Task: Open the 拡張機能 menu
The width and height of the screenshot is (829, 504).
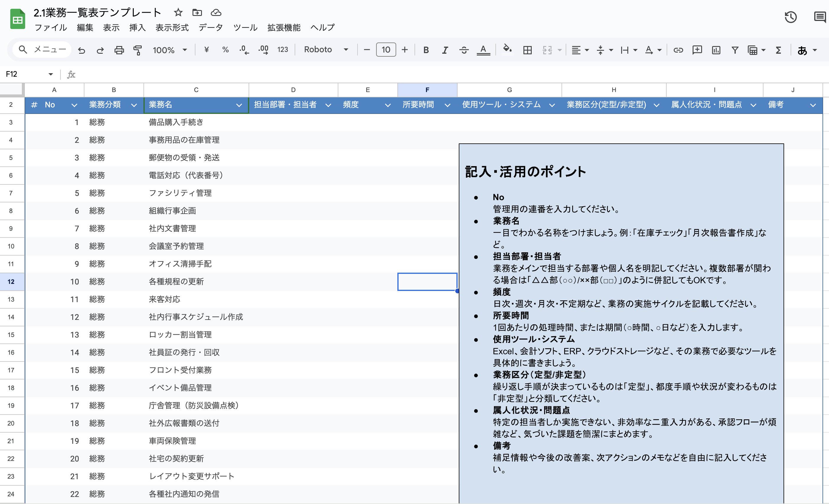Action: [284, 27]
